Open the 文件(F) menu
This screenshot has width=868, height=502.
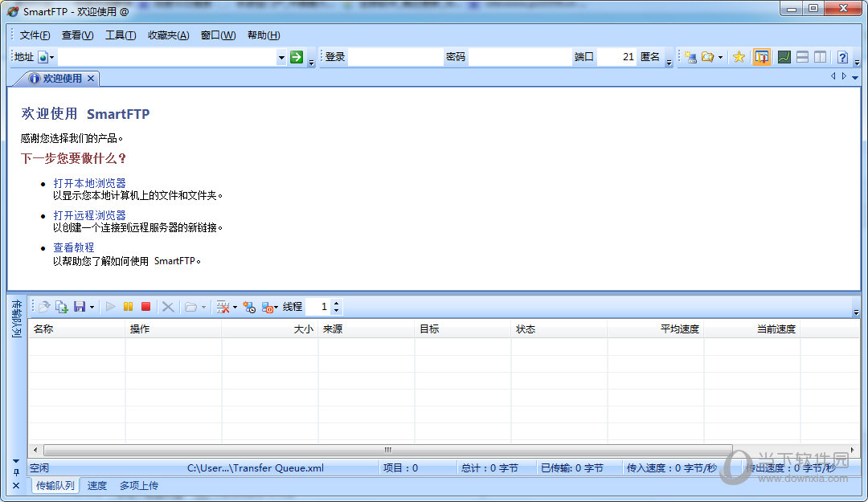pos(35,35)
